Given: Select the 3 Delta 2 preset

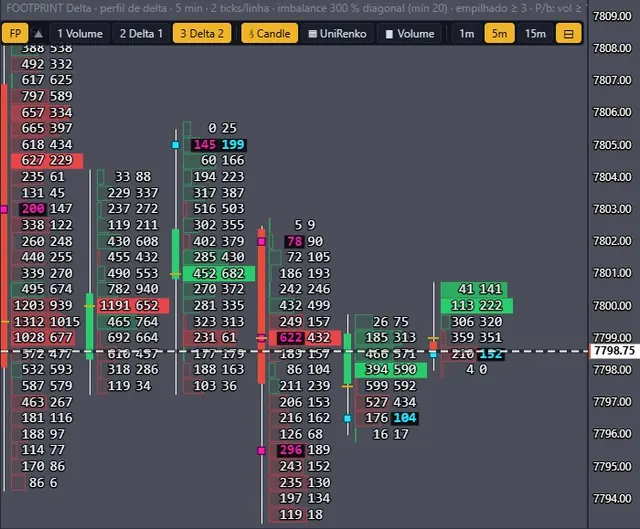Looking at the screenshot, I should point(202,33).
